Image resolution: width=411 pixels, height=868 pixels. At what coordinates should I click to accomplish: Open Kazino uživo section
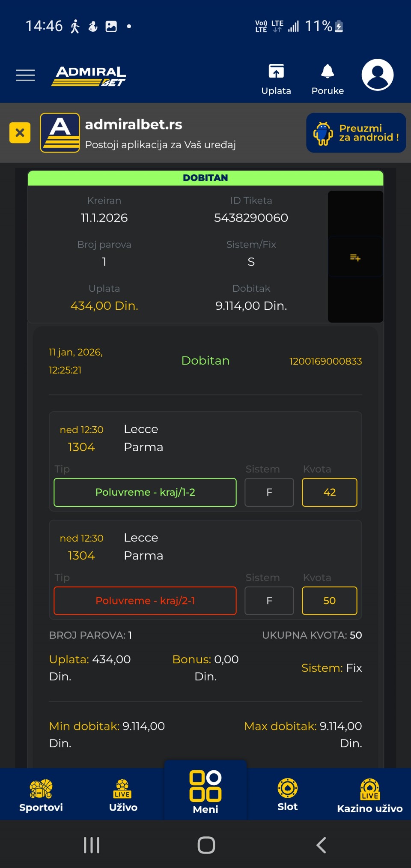(369, 795)
